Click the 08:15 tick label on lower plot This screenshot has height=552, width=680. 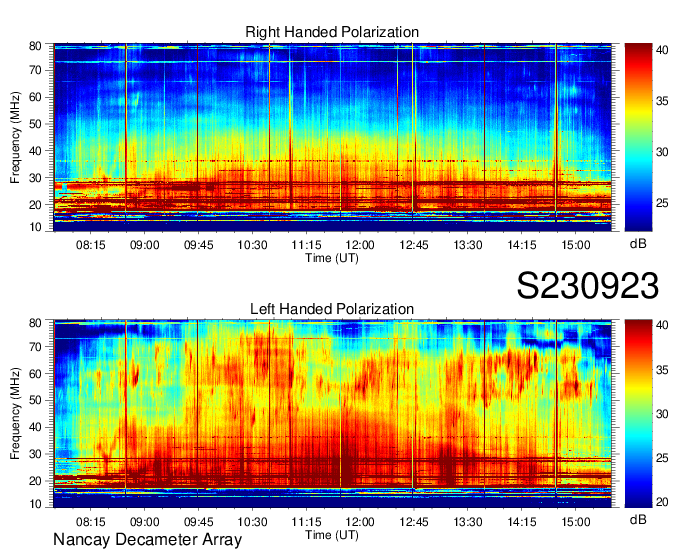click(91, 522)
